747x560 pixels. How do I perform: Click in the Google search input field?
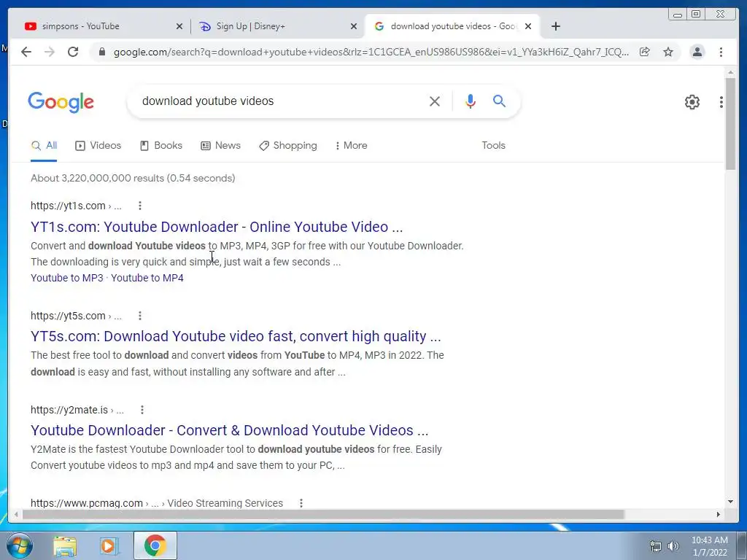coord(281,101)
